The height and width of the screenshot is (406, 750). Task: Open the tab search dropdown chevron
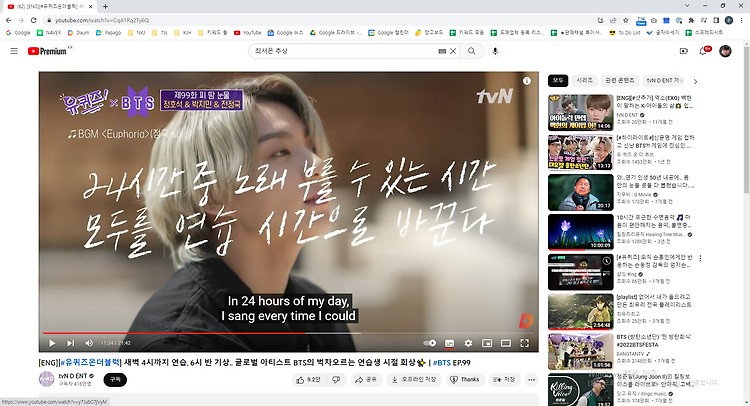click(687, 6)
